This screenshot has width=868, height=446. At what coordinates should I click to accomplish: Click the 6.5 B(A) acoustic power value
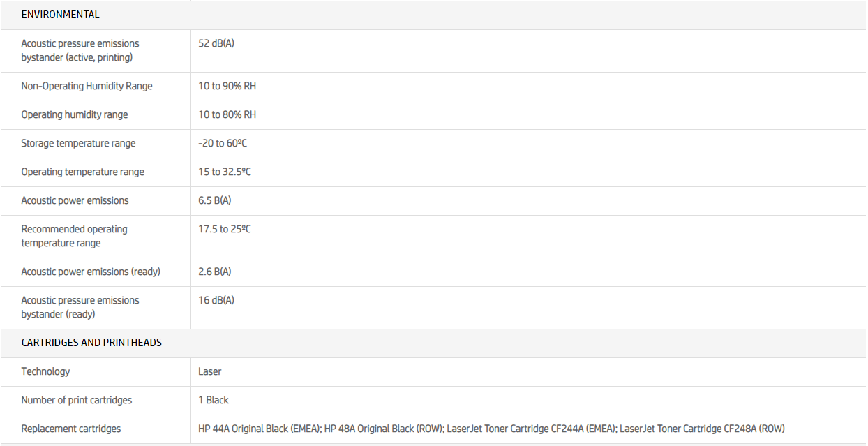click(x=214, y=201)
